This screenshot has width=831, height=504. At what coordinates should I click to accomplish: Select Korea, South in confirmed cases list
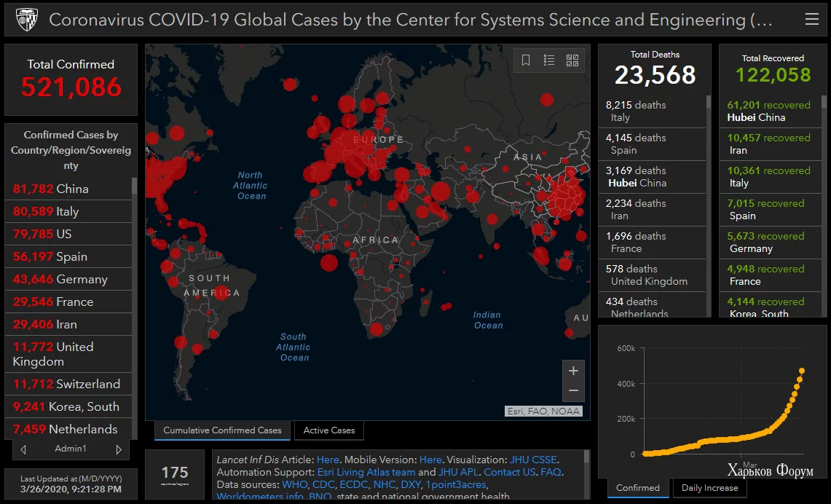click(68, 406)
